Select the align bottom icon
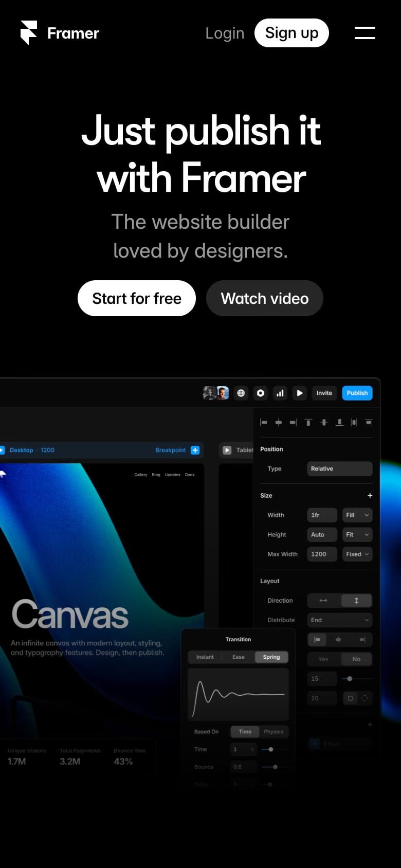The image size is (401, 868). pos(339,422)
